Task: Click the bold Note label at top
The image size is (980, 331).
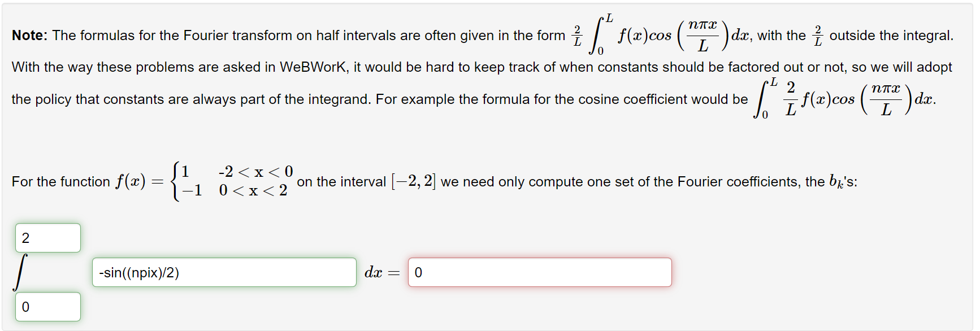Action: pos(27,35)
